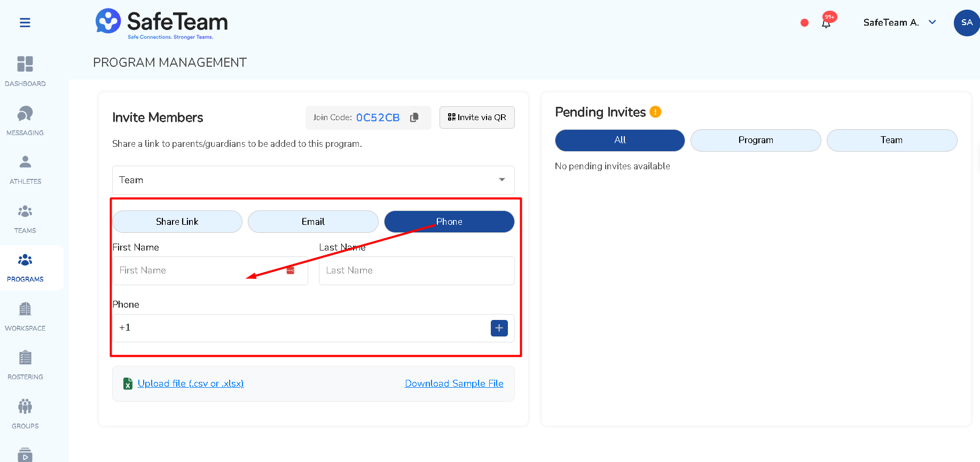This screenshot has height=462, width=980.
Task: Open Groups section in sidebar
Action: click(x=25, y=414)
